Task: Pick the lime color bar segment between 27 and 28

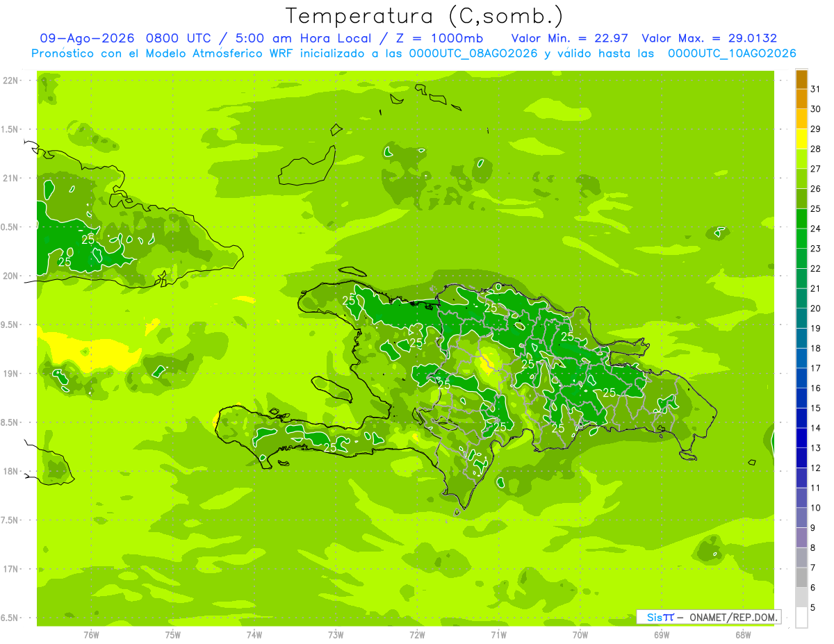Action: (801, 158)
